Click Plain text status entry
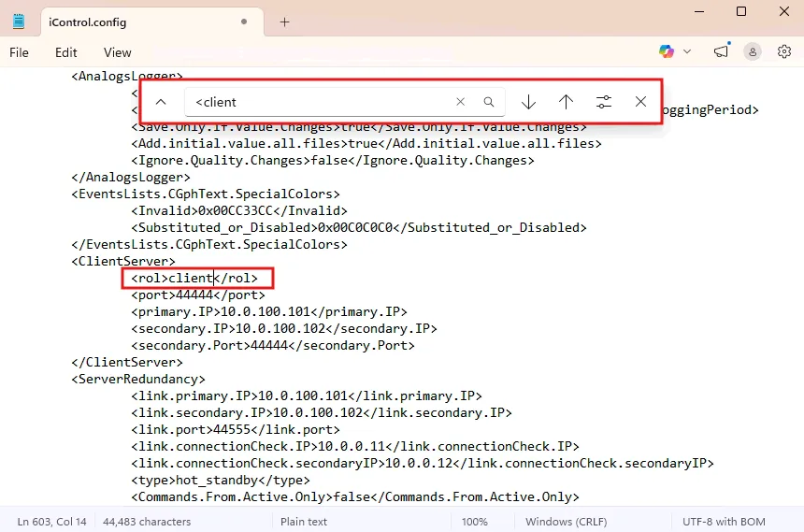 (x=304, y=521)
